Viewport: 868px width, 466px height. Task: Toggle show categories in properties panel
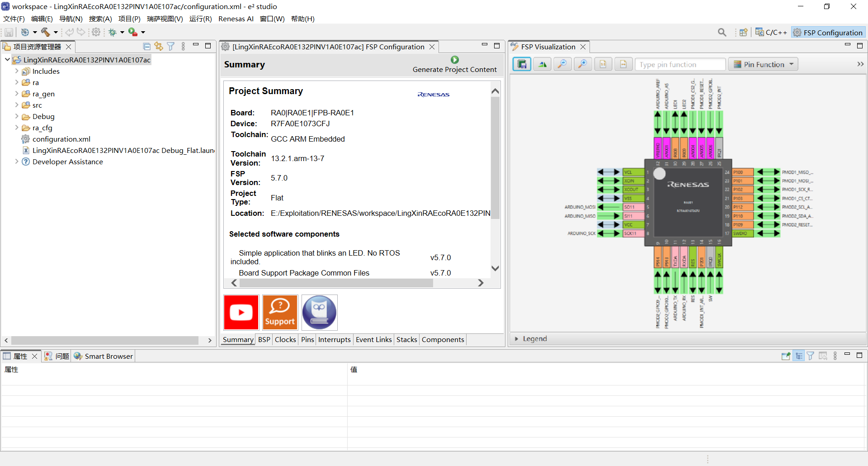(799, 356)
